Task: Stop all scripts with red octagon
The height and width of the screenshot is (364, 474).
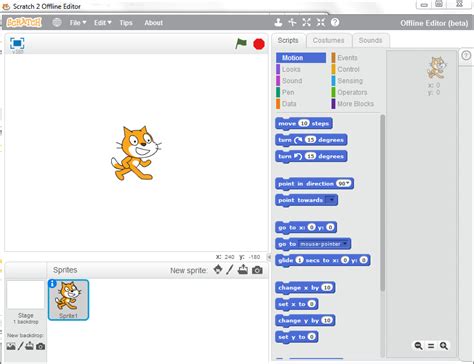Action: (x=259, y=44)
